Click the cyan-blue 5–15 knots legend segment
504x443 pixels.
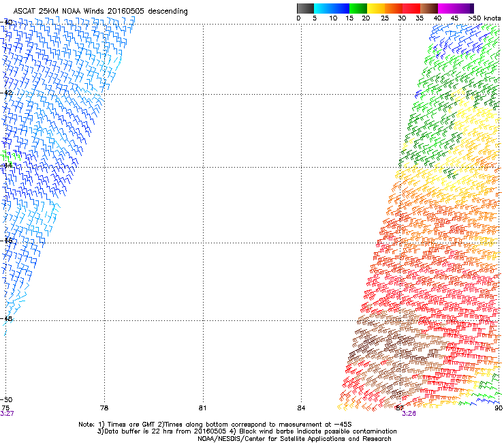(332, 8)
